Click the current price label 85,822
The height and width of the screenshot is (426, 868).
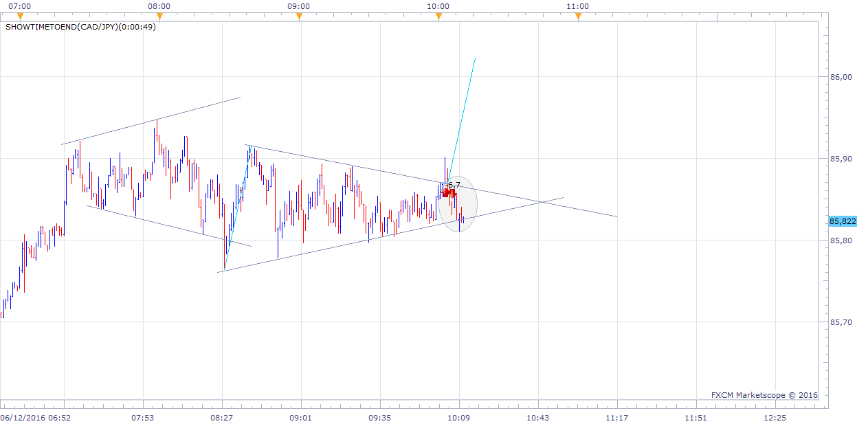point(843,221)
